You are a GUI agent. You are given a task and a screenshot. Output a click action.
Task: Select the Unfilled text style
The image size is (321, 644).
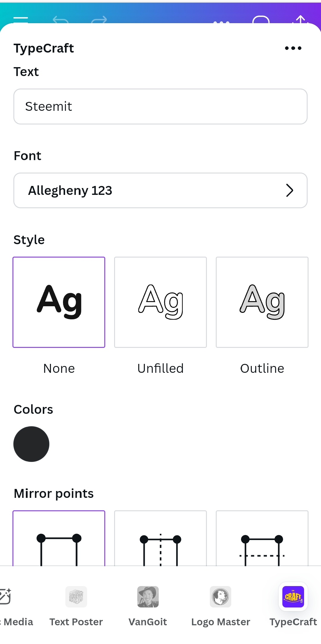pos(160,302)
